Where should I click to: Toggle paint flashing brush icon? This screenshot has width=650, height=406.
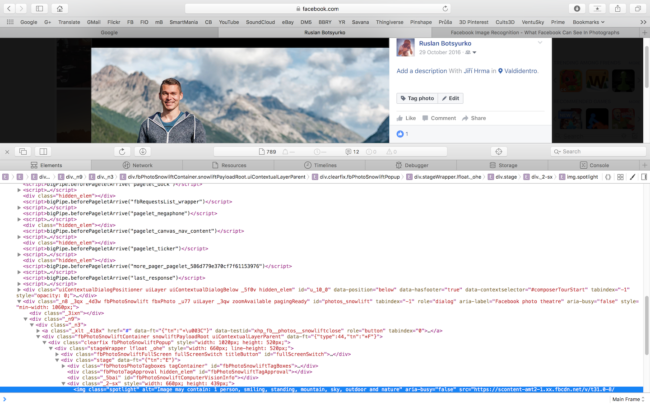633,177
